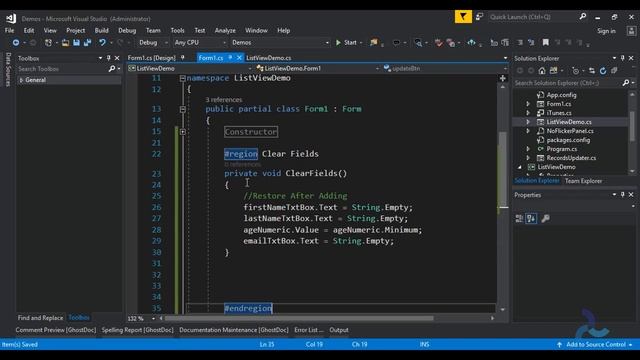Toggle pin on the Form1.cs tab
Screen dimensions: 640x360
coord(230,58)
